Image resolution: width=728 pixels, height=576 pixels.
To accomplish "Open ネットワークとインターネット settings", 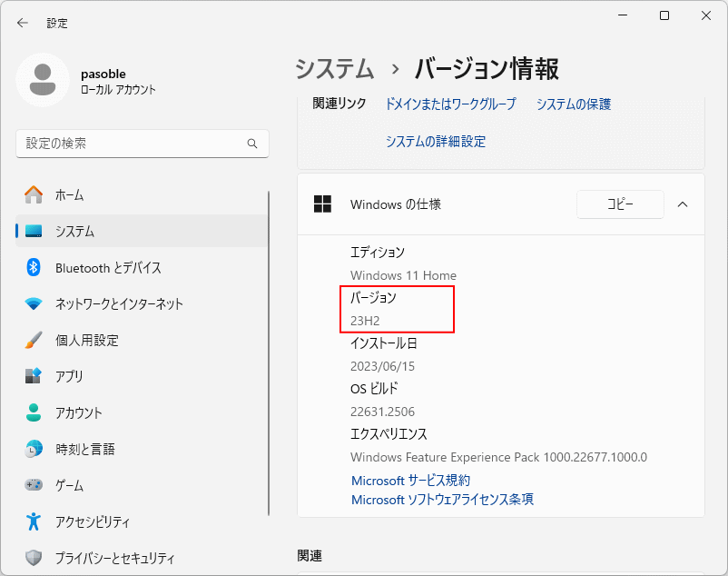I will click(142, 303).
